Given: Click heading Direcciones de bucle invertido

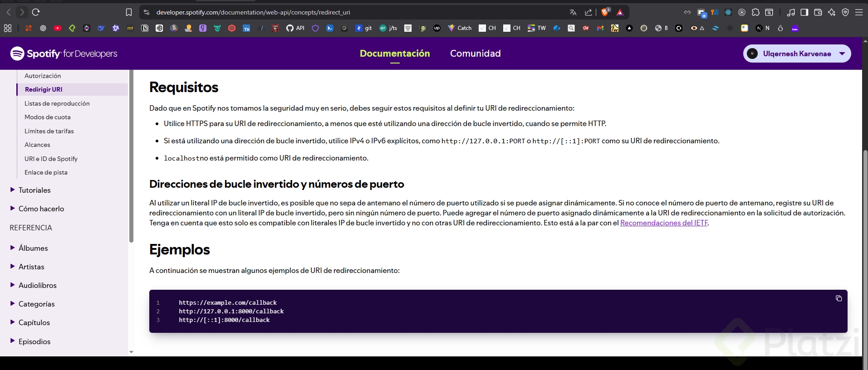Looking at the screenshot, I should (x=277, y=184).
